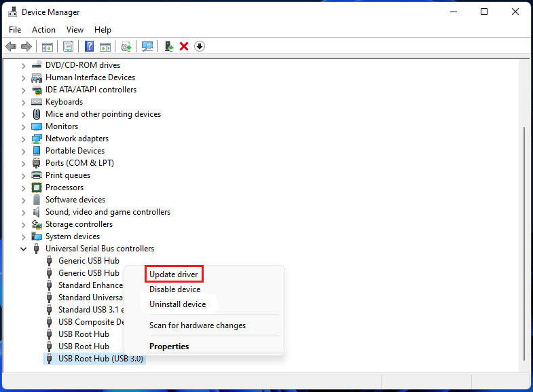Select the Portable Devices label
This screenshot has height=392, width=533.
(75, 151)
